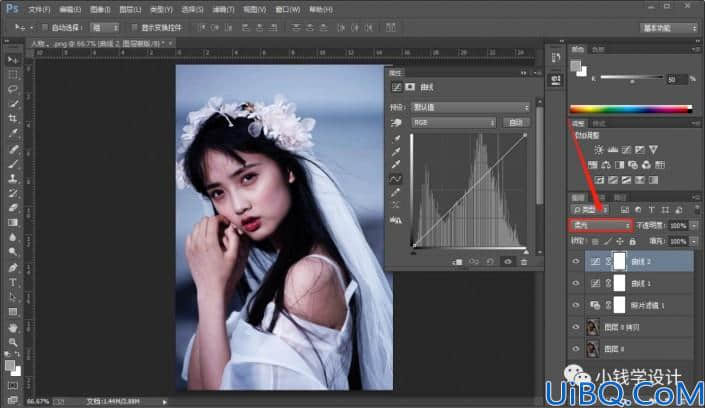Open the Edit menu
This screenshot has width=705, height=408.
coord(70,9)
